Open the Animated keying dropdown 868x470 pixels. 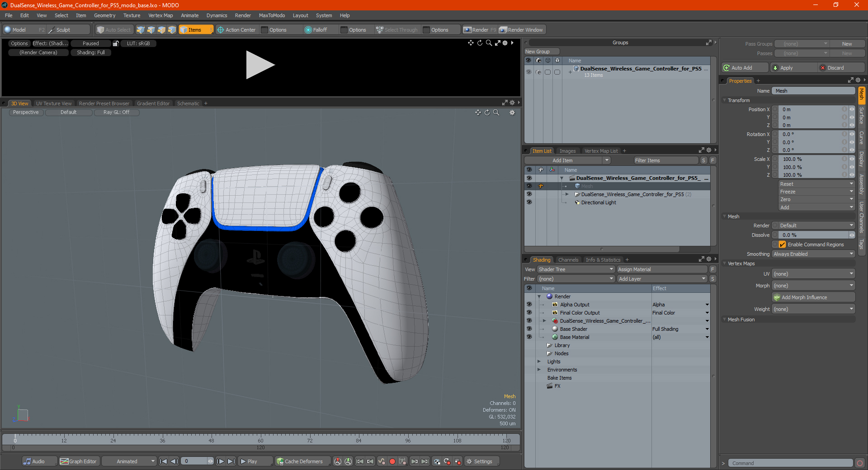pos(129,461)
